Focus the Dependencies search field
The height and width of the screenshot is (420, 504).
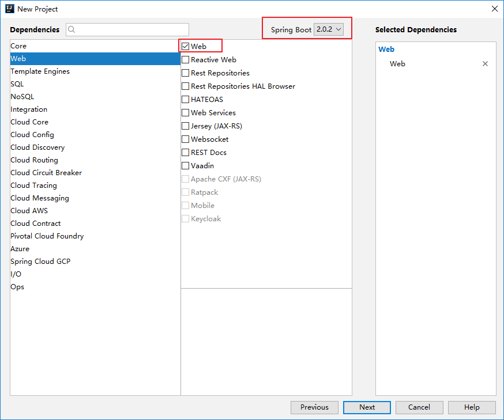coord(127,29)
